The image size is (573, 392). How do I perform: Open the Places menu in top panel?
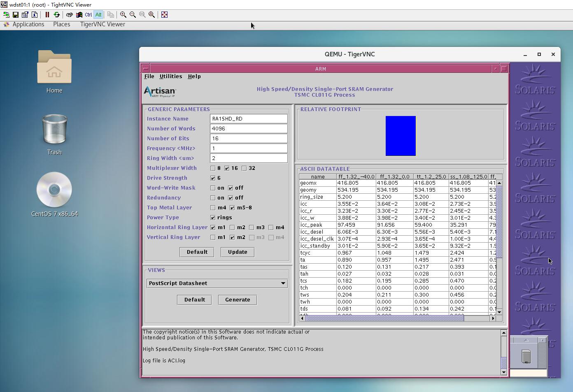pyautogui.click(x=61, y=24)
